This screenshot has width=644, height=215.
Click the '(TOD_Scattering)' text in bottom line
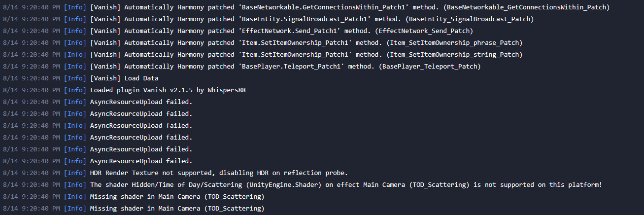(x=234, y=208)
